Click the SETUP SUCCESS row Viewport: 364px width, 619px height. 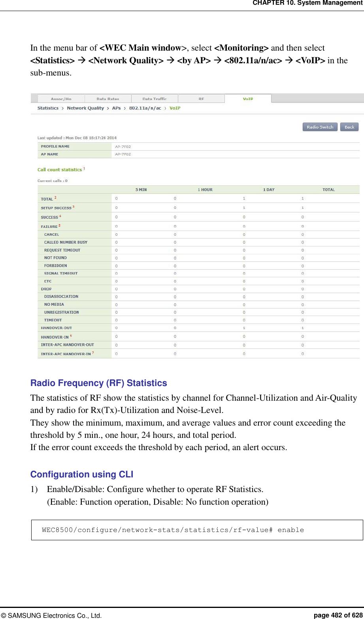[57, 208]
